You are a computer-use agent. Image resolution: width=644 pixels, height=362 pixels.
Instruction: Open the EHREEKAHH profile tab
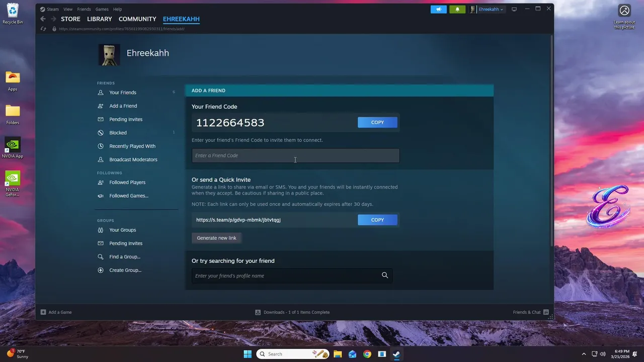[x=181, y=19]
